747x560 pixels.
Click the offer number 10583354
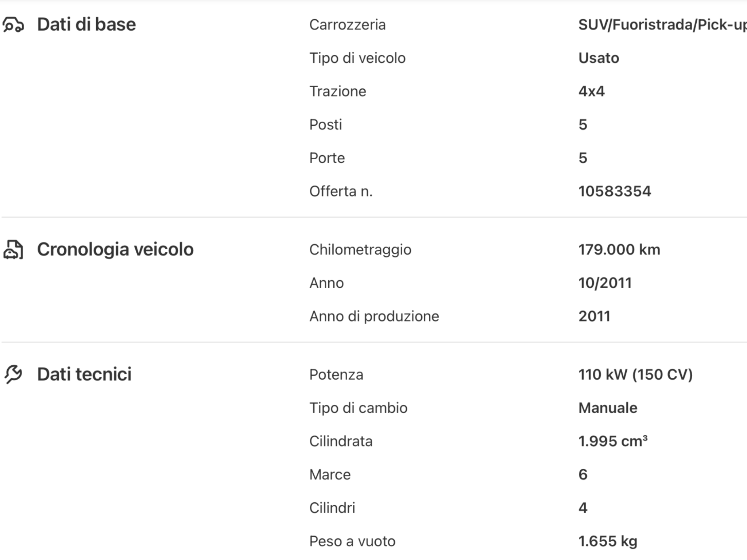point(615,191)
